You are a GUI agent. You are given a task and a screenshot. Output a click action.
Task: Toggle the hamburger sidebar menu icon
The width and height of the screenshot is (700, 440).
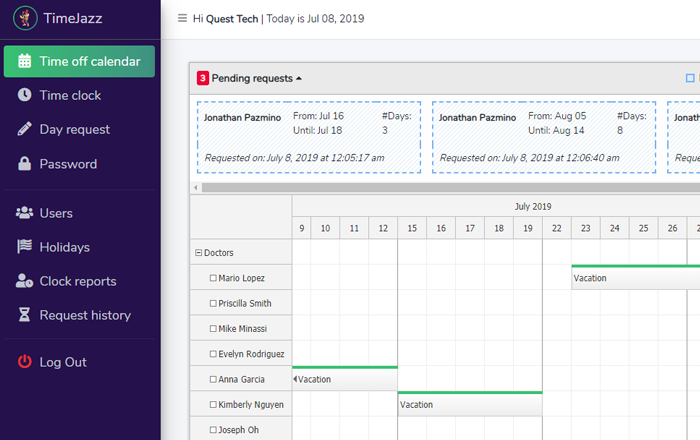[181, 19]
